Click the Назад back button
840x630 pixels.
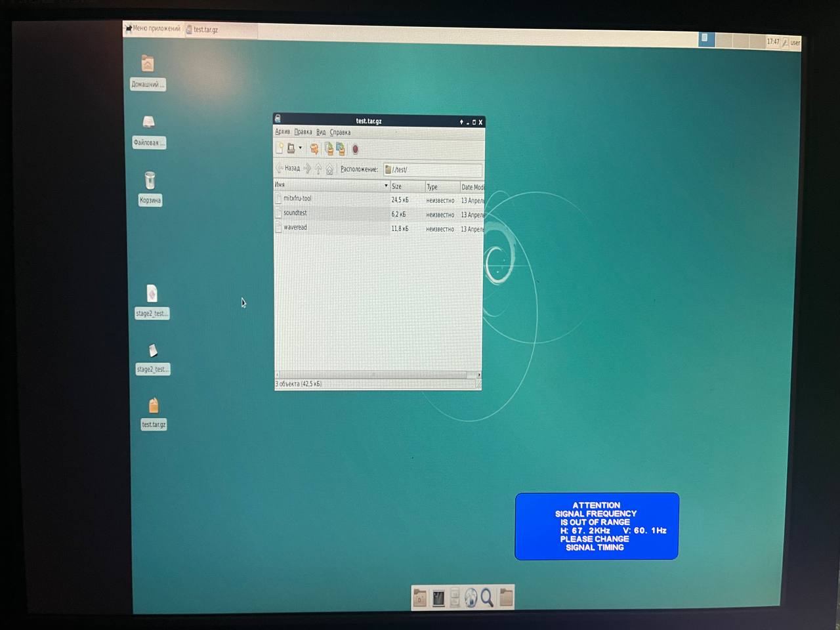tap(288, 169)
